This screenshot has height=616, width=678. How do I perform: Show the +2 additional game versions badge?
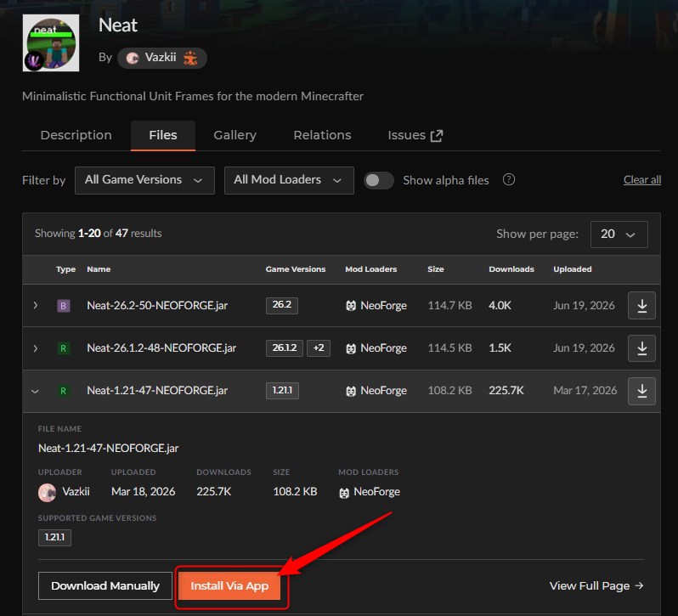319,348
